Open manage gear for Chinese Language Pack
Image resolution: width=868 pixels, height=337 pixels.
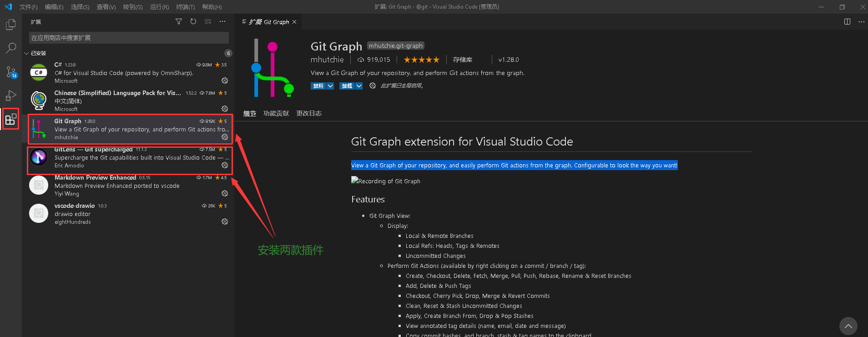coord(225,109)
